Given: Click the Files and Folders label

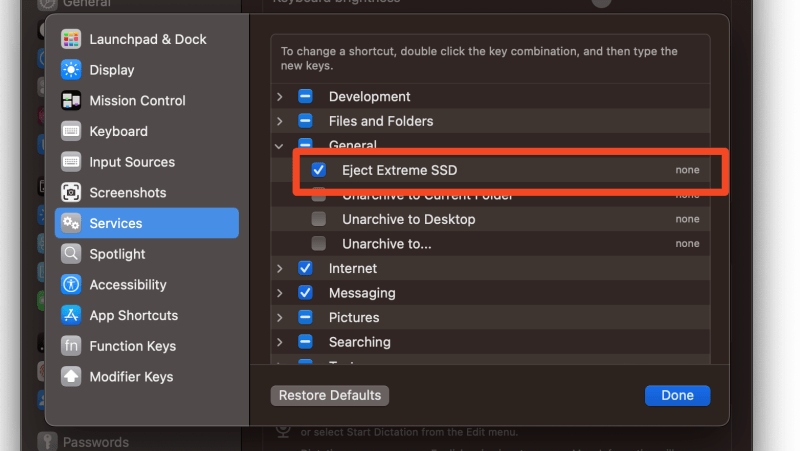Looking at the screenshot, I should click(381, 121).
